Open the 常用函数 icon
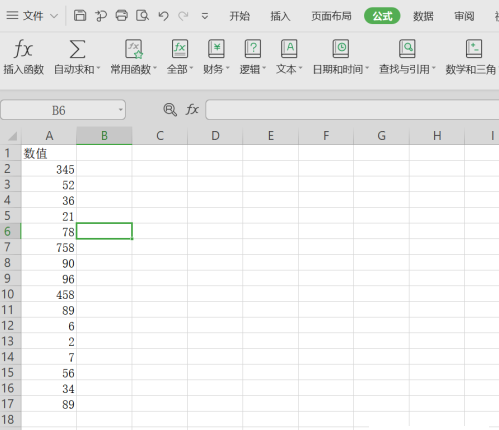 coord(134,49)
